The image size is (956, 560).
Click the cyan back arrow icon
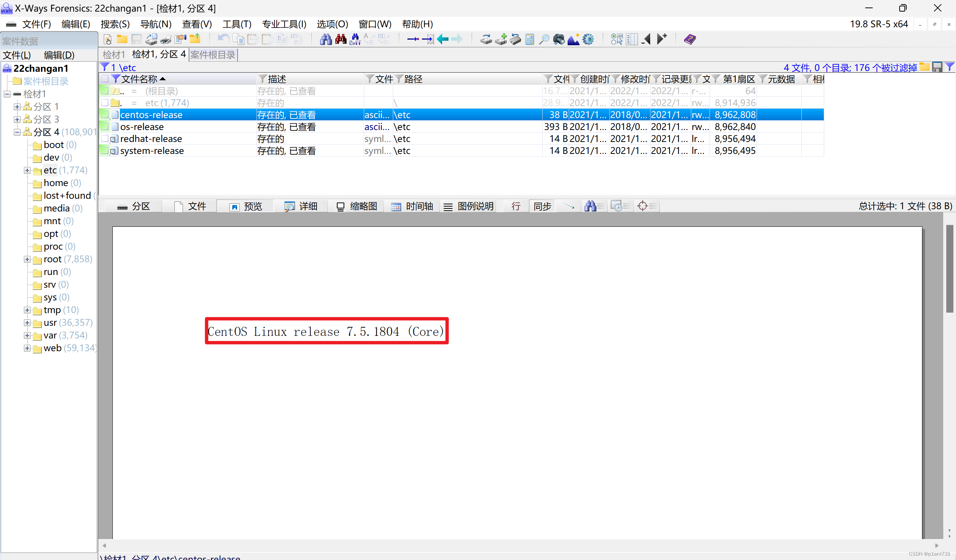coord(443,39)
